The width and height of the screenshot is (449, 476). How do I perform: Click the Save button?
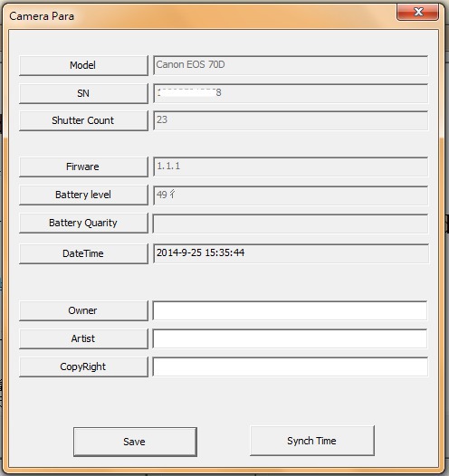(135, 442)
